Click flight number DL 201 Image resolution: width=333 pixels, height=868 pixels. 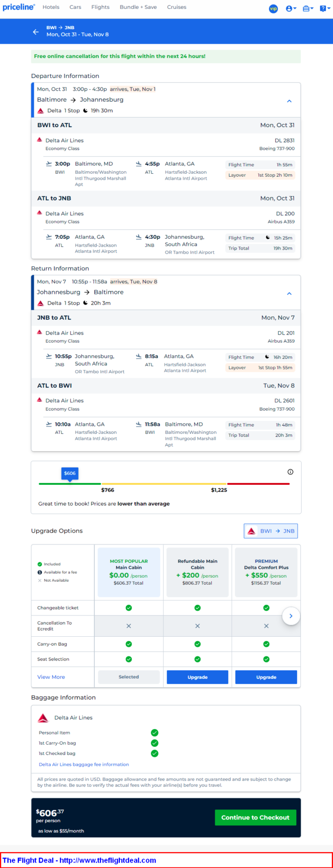pos(286,333)
